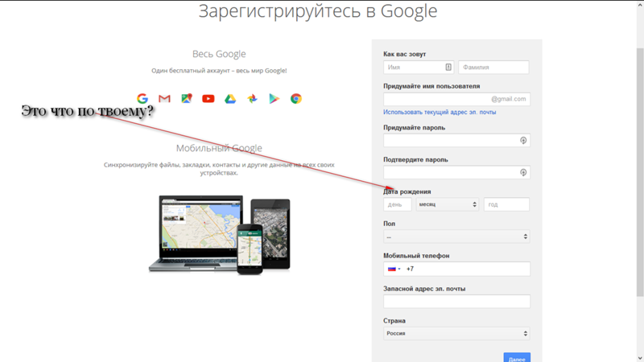Click the scrollbar down arrow
644x362 pixels.
(x=640, y=358)
